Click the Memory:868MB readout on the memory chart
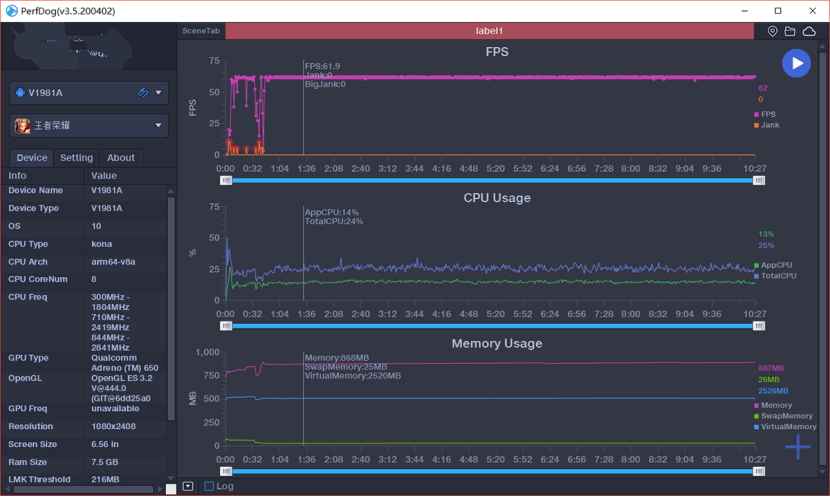The image size is (830, 497). pyautogui.click(x=337, y=358)
